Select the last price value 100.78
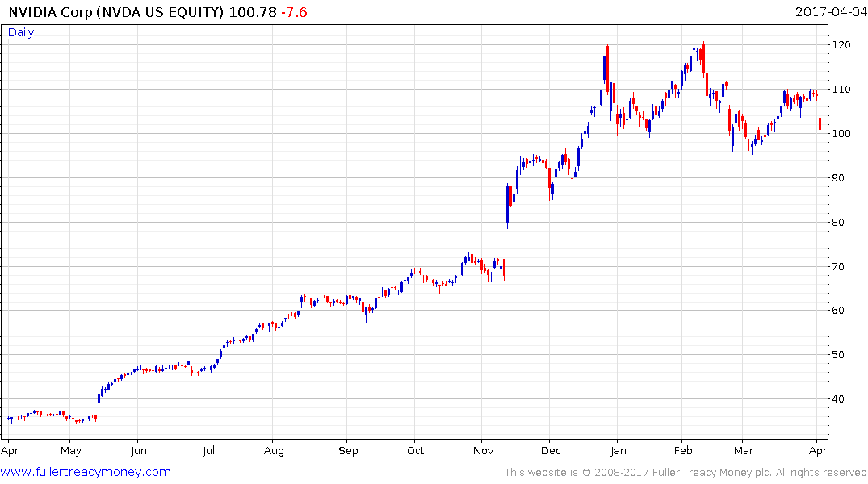 click(x=253, y=12)
